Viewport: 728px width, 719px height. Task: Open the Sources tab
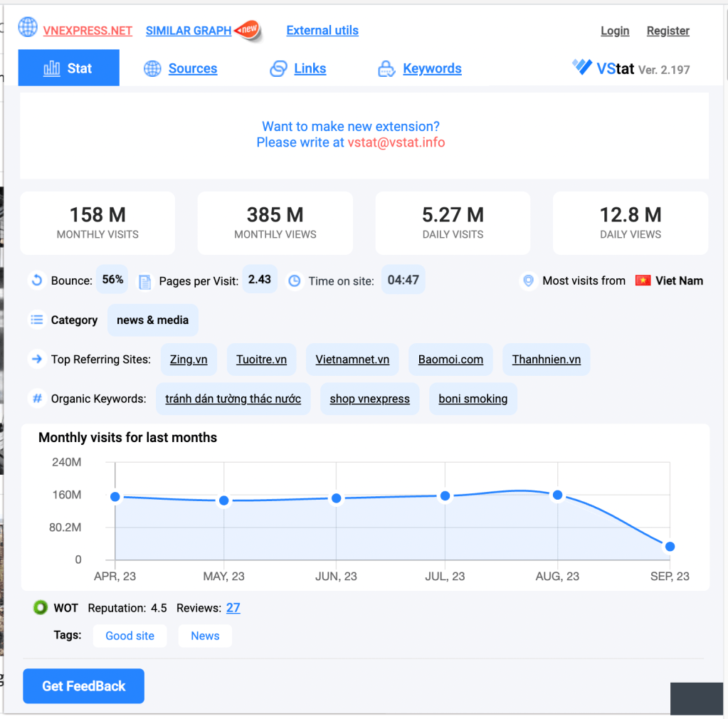pos(192,68)
